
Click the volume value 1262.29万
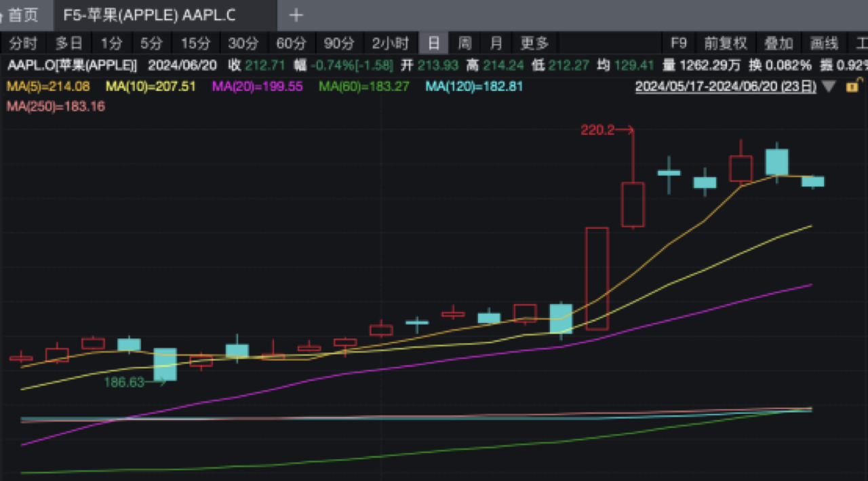click(x=710, y=66)
